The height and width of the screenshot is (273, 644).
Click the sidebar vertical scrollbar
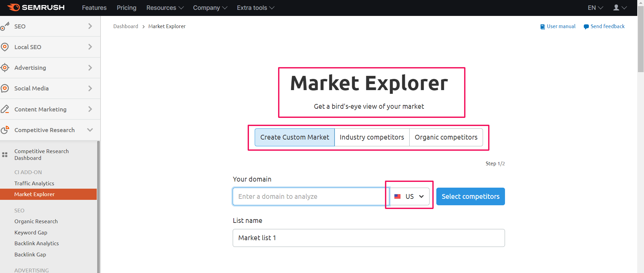(98, 207)
